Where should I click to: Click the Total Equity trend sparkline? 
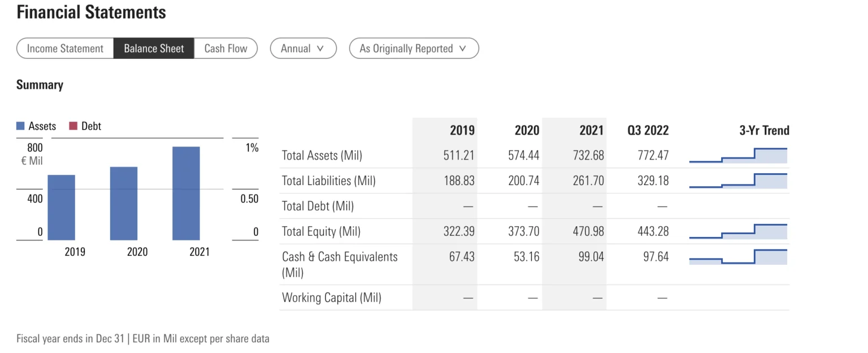pos(738,231)
